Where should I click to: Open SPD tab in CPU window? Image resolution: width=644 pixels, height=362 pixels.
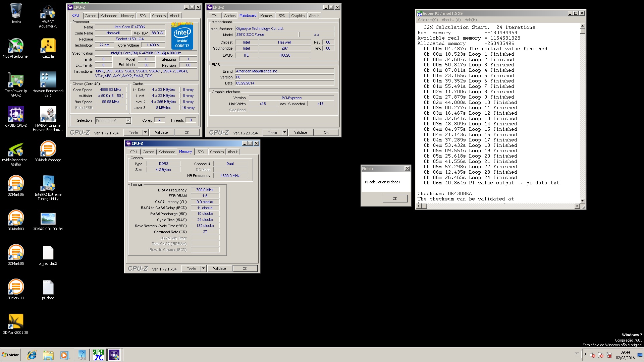(143, 16)
